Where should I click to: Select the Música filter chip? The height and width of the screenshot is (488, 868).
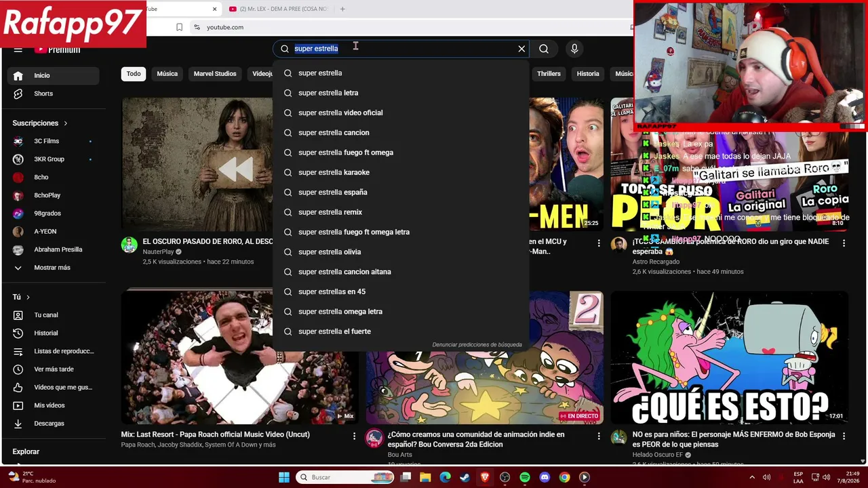point(167,74)
